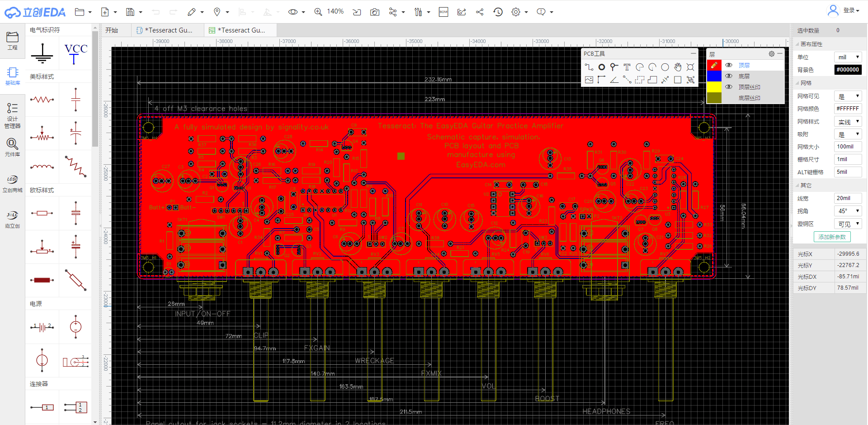Hide the 顶层 top layer
The image size is (868, 425).
click(x=729, y=65)
